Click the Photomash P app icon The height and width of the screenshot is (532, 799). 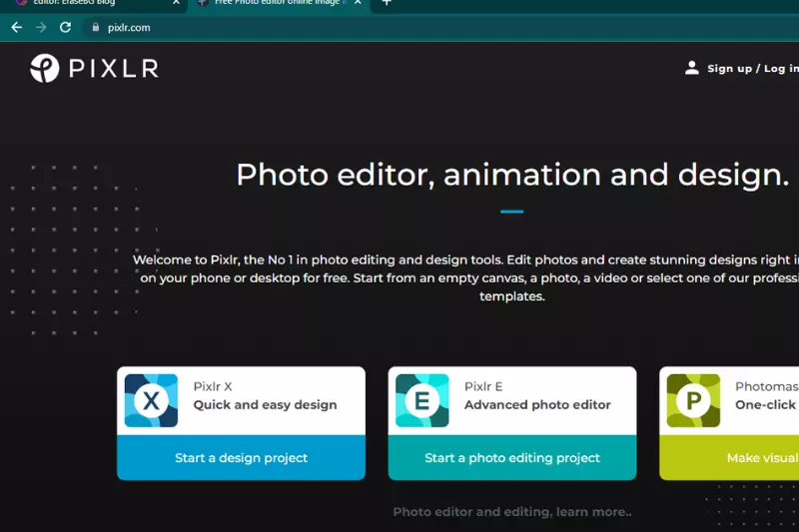693,400
